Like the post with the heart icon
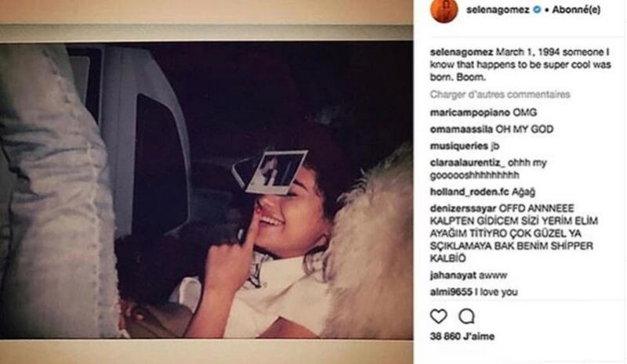This screenshot has width=627, height=364. pos(438,316)
